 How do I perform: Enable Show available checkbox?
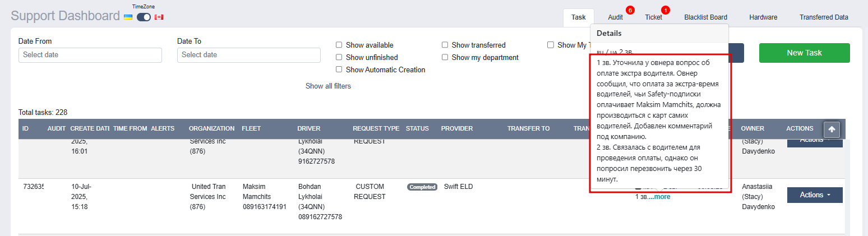tap(339, 45)
